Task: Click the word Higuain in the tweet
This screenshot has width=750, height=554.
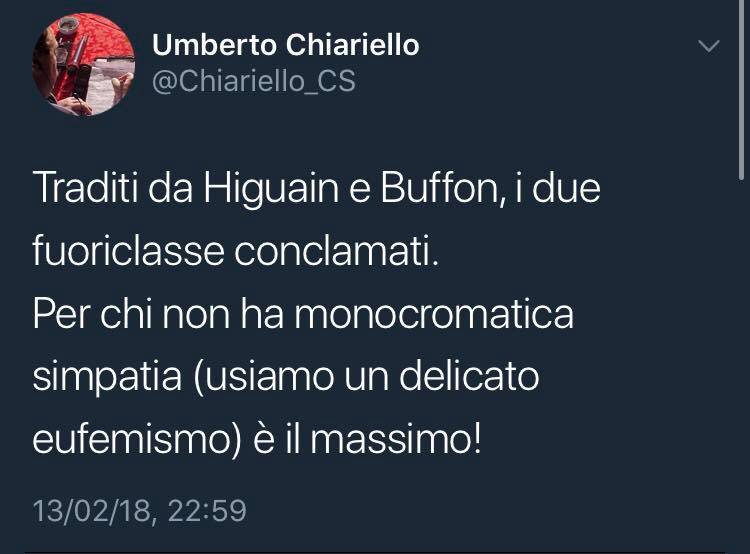Action: point(271,189)
